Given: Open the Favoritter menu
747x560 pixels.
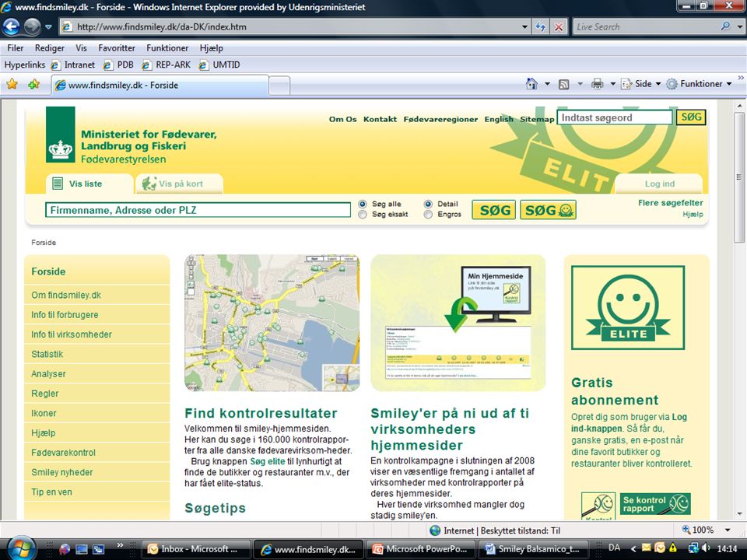Looking at the screenshot, I should (x=117, y=48).
